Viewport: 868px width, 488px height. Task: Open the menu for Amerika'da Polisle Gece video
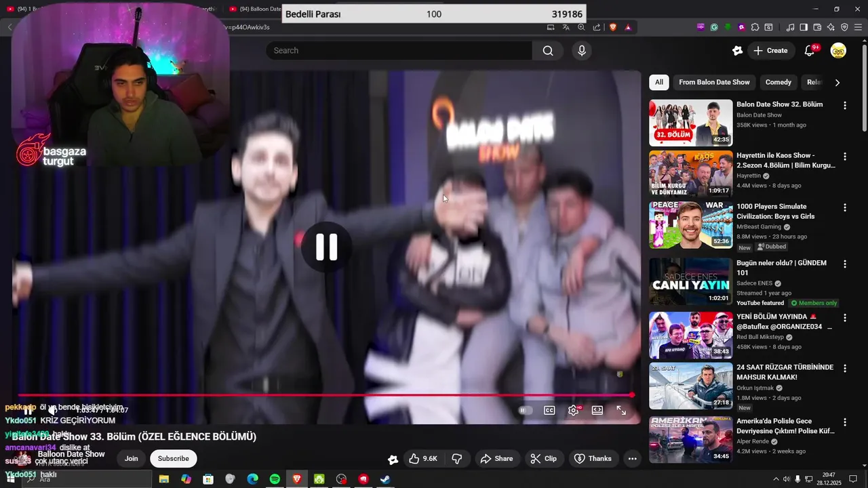845,422
